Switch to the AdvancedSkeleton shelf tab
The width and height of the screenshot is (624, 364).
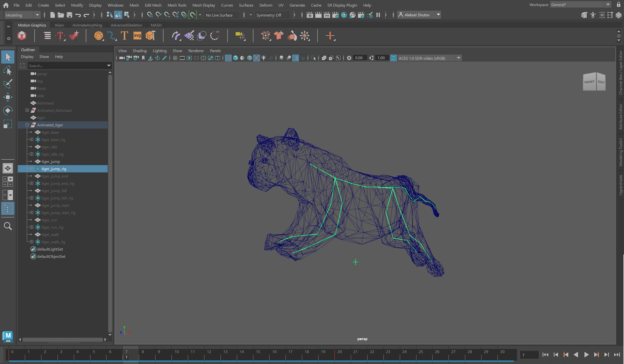point(126,25)
